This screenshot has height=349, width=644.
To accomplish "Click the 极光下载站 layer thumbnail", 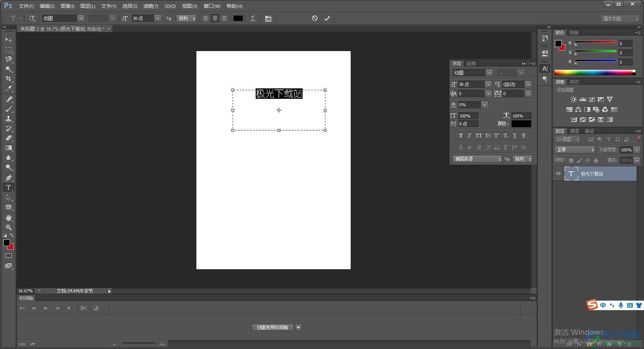I will pyautogui.click(x=571, y=173).
